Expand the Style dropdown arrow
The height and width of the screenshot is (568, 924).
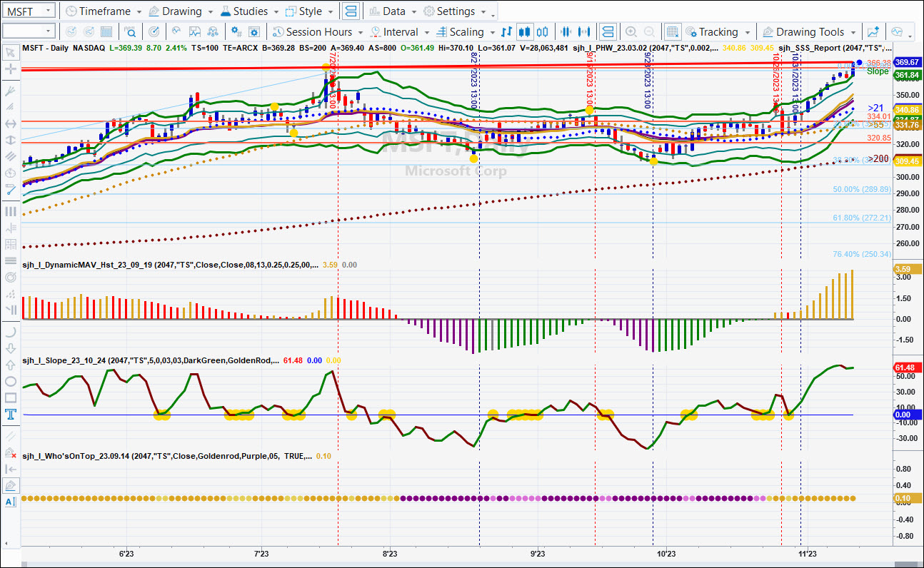[x=330, y=12]
